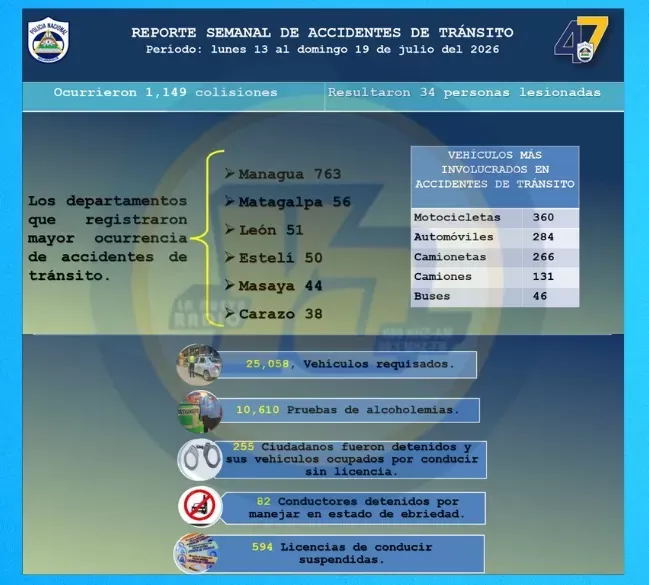
Task: Click the 594 Licencias suspendidas box
Action: (350, 554)
